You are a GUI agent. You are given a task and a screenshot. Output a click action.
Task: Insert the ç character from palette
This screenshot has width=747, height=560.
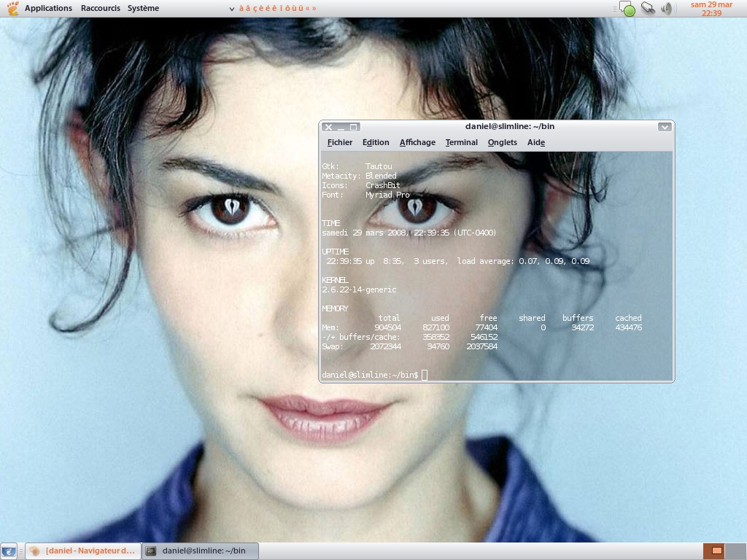coord(255,8)
